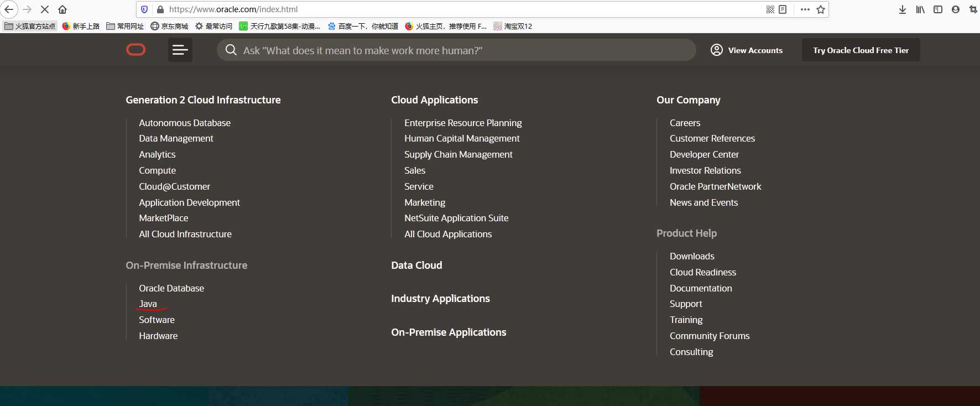Viewport: 980px width, 406px height.
Task: Click the browser Back arrow
Action: click(x=9, y=9)
